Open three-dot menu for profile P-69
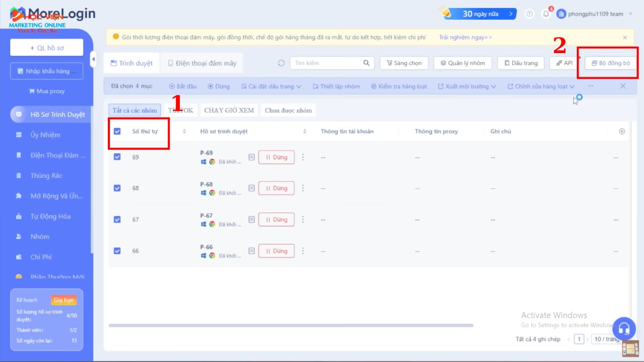Screen dimensions: 644x362 coord(303,157)
